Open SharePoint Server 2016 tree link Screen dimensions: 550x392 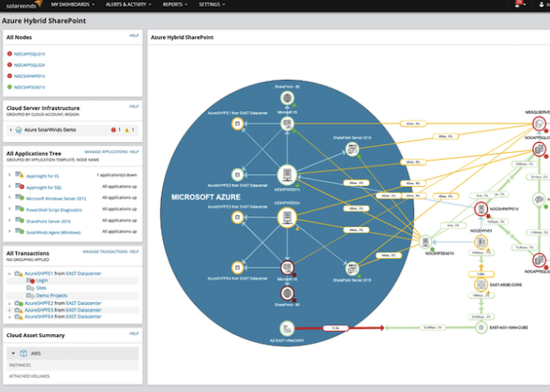coord(48,222)
